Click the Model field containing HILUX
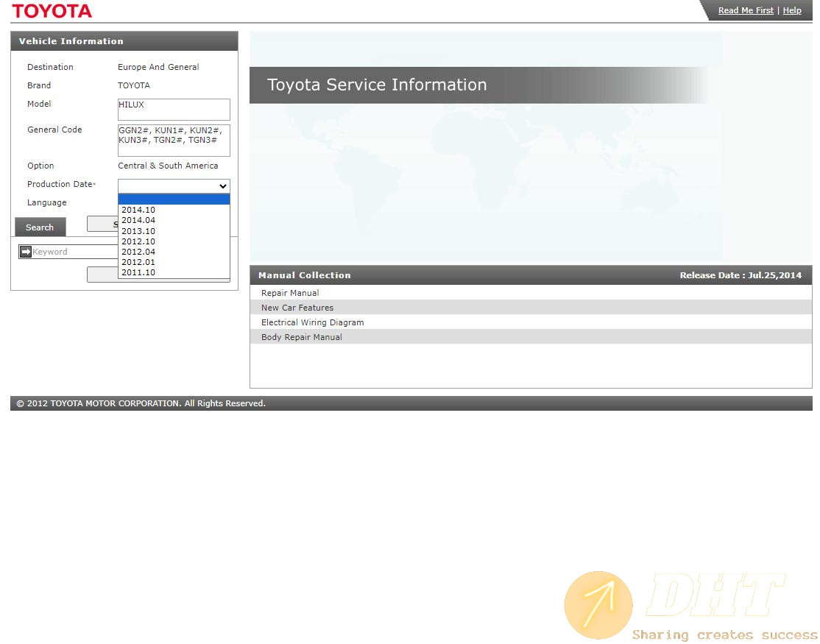Viewport: 820px width, 644px height. click(x=174, y=110)
